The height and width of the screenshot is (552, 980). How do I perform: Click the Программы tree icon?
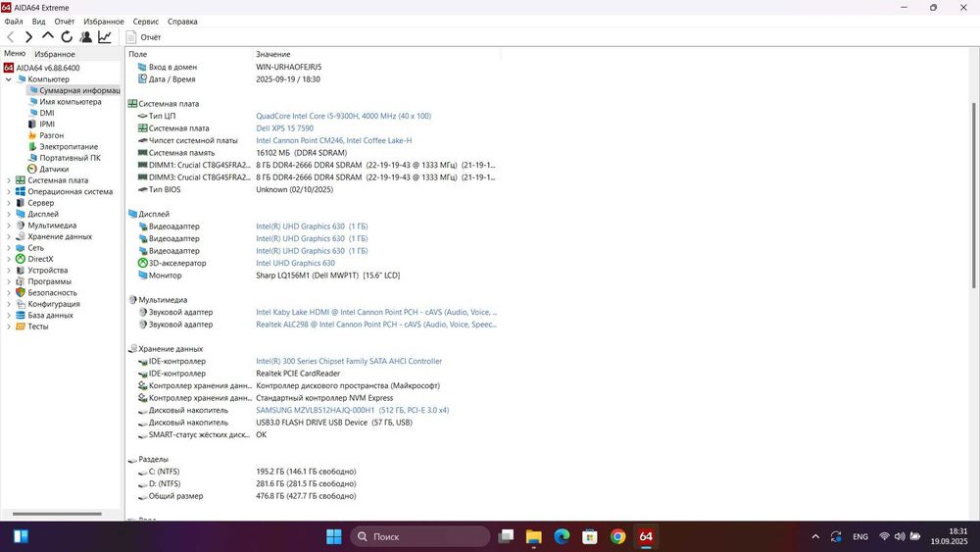click(x=21, y=281)
